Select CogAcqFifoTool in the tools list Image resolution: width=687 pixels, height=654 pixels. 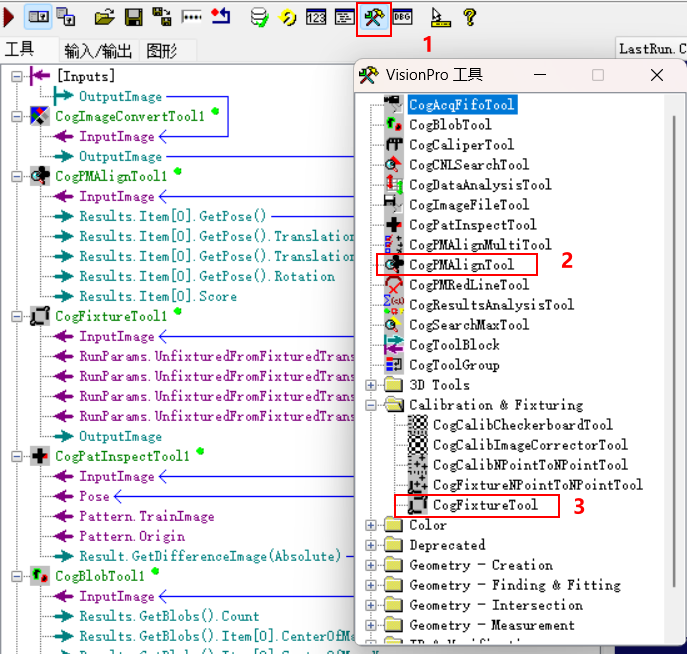coord(462,105)
